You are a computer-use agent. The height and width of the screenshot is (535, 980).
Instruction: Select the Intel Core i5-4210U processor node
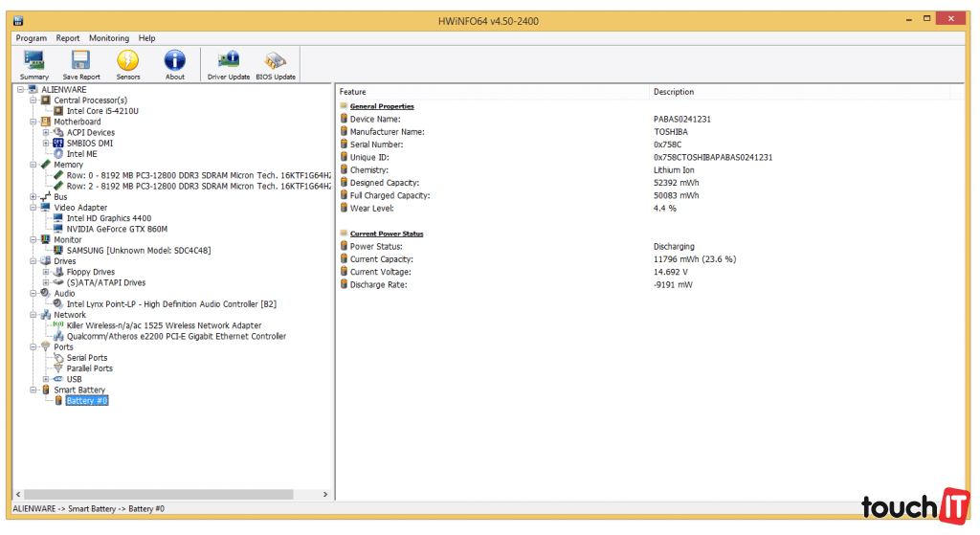pos(101,111)
